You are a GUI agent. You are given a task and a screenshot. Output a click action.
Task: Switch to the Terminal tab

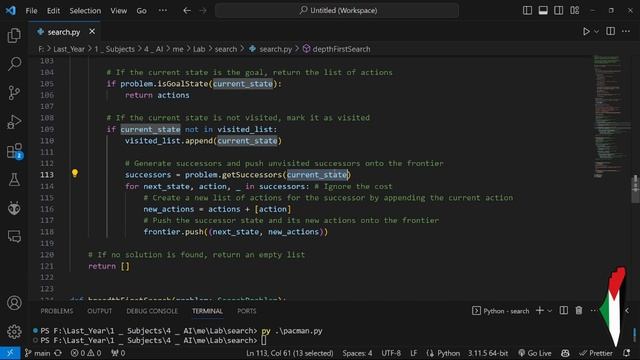point(207,311)
